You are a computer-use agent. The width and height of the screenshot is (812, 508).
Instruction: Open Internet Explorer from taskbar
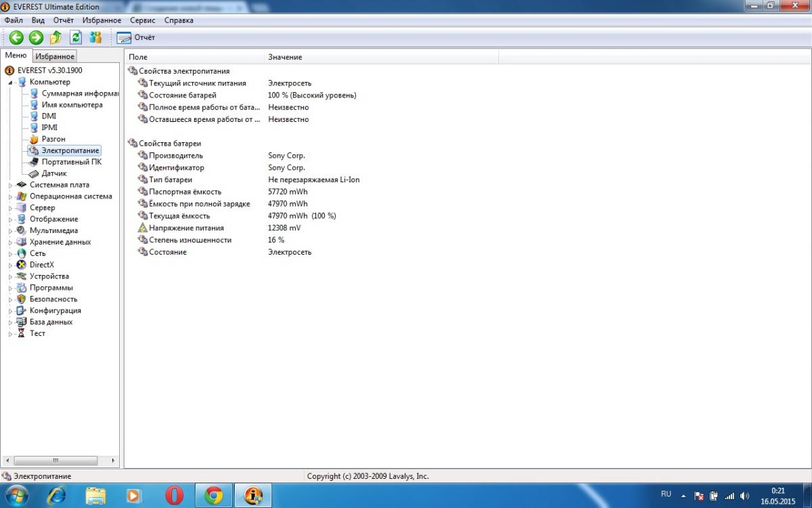pyautogui.click(x=58, y=496)
